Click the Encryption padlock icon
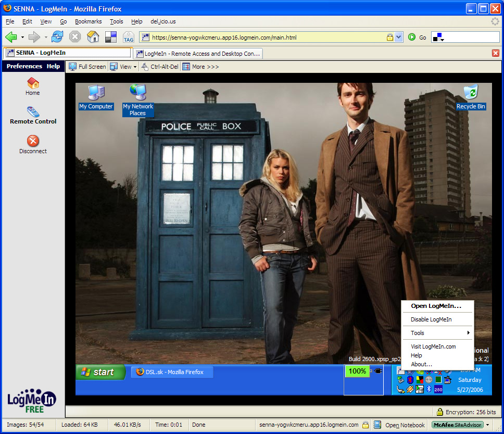Image resolution: width=504 pixels, height=434 pixels. (x=440, y=412)
